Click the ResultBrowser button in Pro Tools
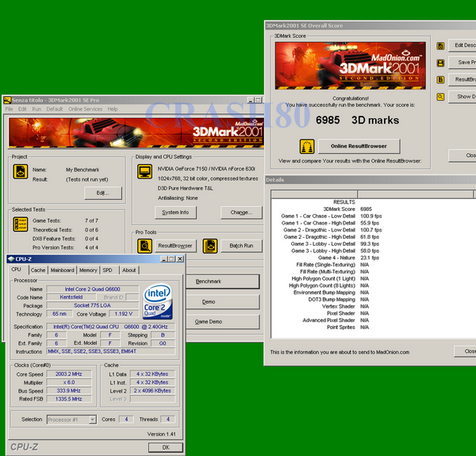The height and width of the screenshot is (456, 476). (175, 246)
